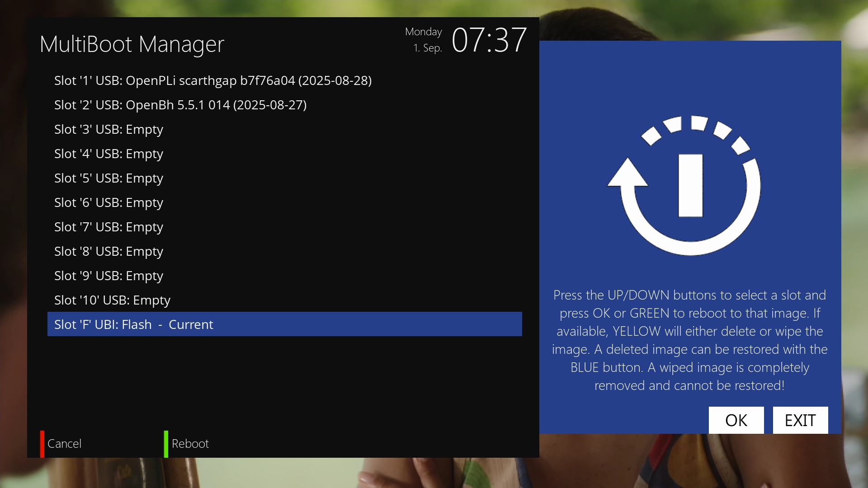868x488 pixels.
Task: Choose the empty Slot '4' USB entry
Action: tap(285, 154)
